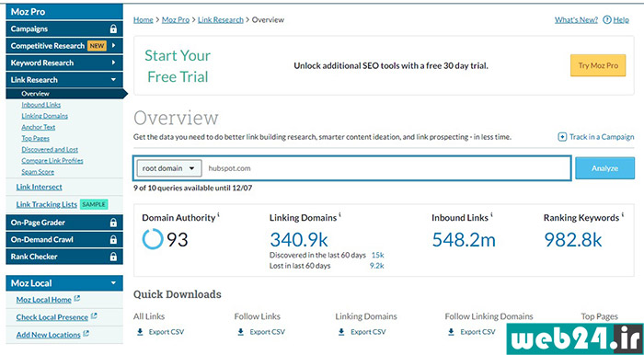Click the SAMPLE badge on Link Tracking Lists

[94, 204]
